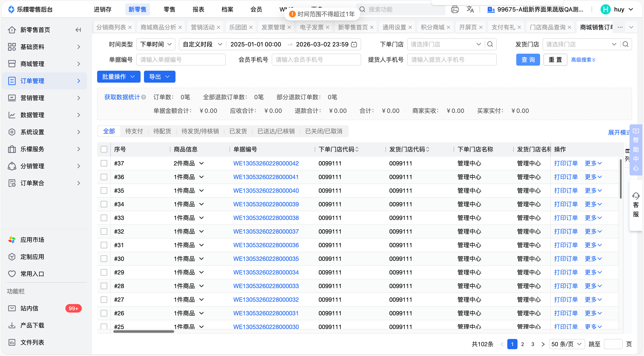Click the printer icon in top bar
The width and height of the screenshot is (644, 356).
[454, 10]
